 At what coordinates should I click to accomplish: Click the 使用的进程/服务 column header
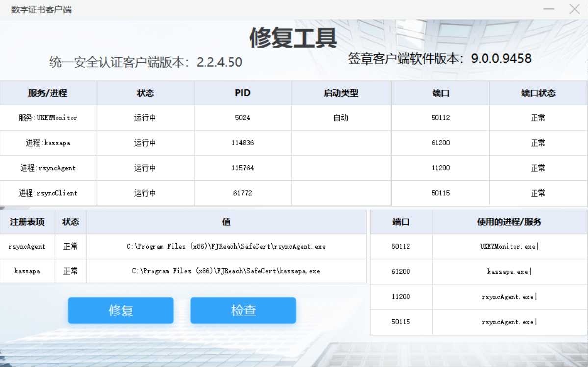pyautogui.click(x=509, y=222)
